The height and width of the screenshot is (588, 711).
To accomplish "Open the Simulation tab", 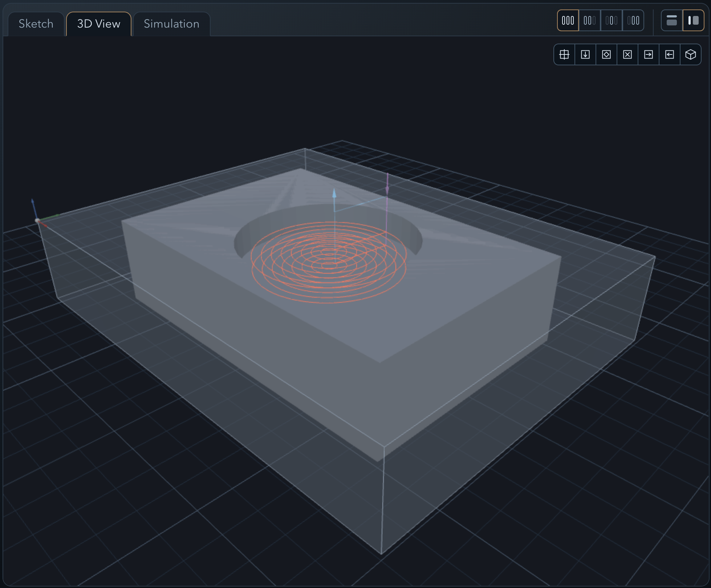I will [x=171, y=24].
